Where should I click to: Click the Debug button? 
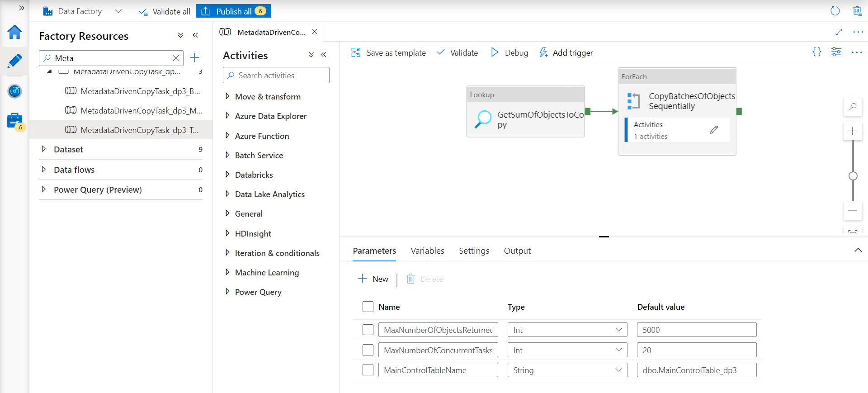[509, 52]
